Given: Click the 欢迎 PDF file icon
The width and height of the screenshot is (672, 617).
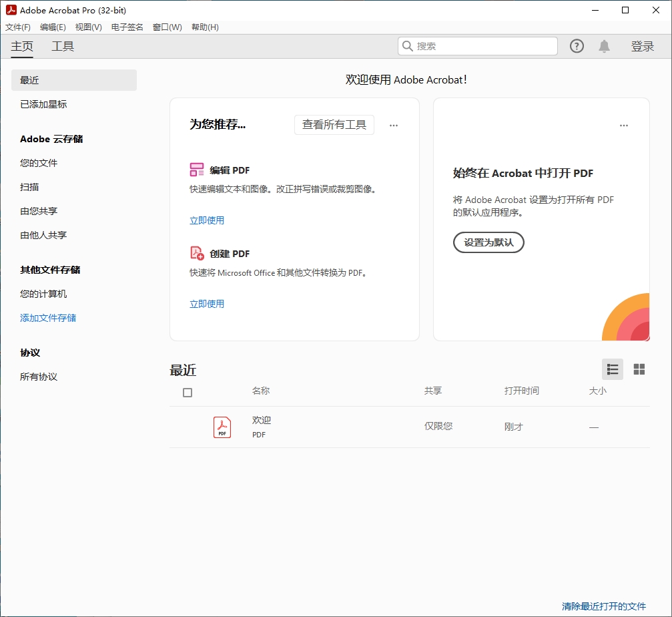Looking at the screenshot, I should (x=222, y=426).
